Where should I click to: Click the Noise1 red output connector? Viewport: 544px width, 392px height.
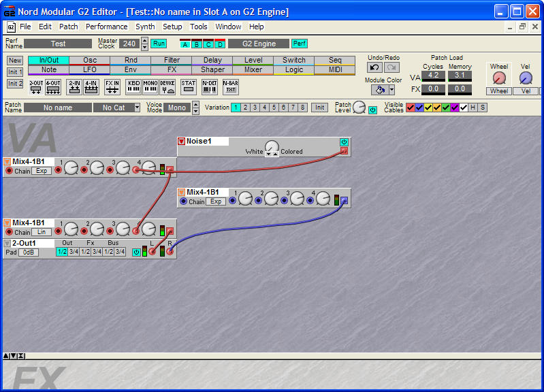coord(344,150)
